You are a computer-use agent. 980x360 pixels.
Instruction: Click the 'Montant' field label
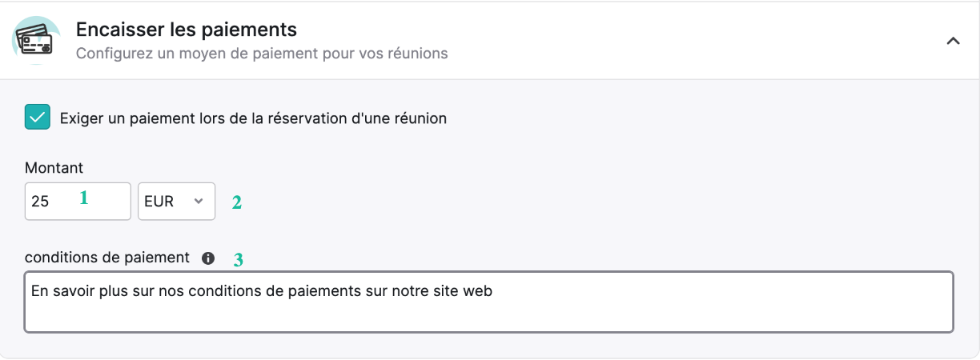[x=54, y=168]
